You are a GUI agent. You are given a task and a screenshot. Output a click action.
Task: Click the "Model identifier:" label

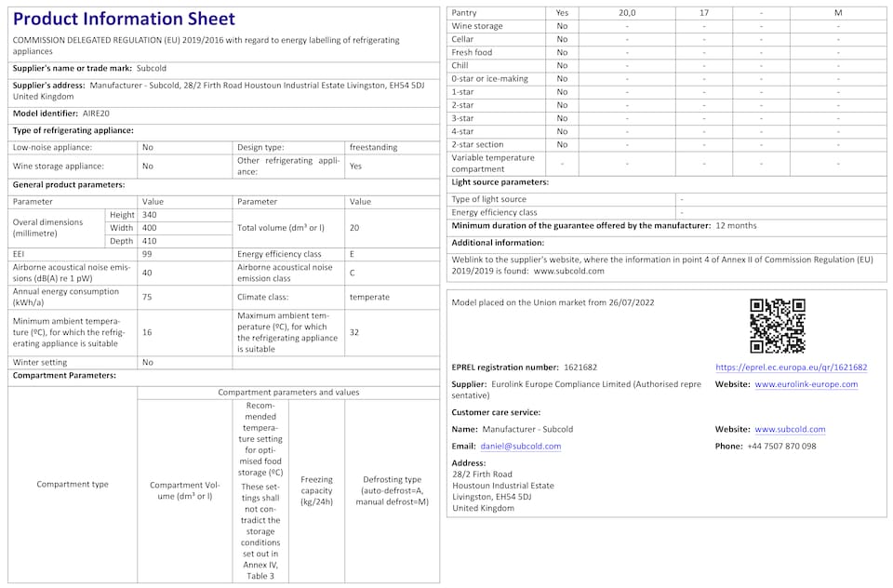click(x=45, y=114)
